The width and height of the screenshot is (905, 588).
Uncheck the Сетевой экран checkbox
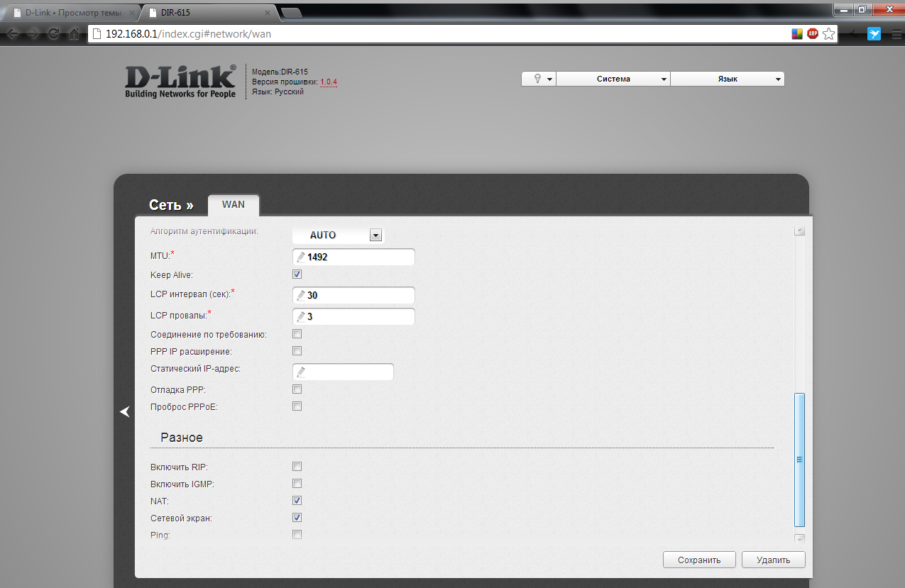[297, 518]
